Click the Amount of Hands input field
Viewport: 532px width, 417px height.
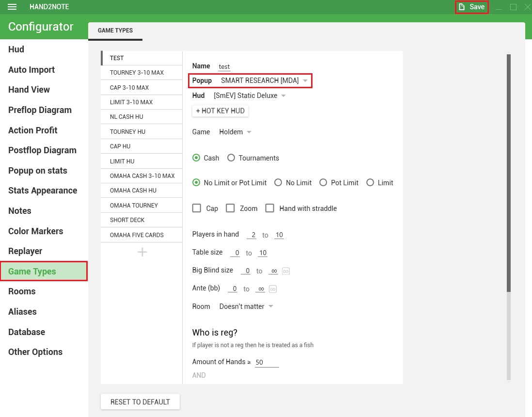266,362
